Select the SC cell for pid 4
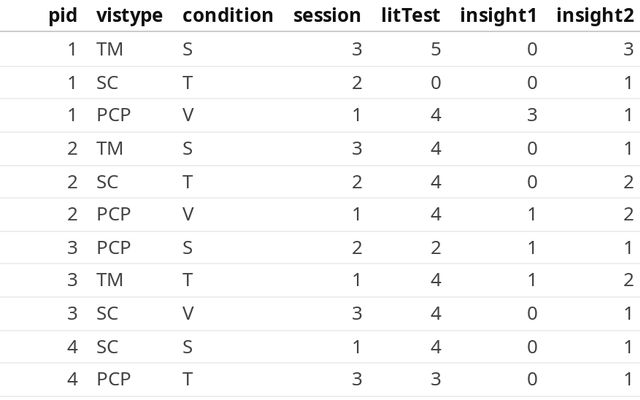 point(108,346)
